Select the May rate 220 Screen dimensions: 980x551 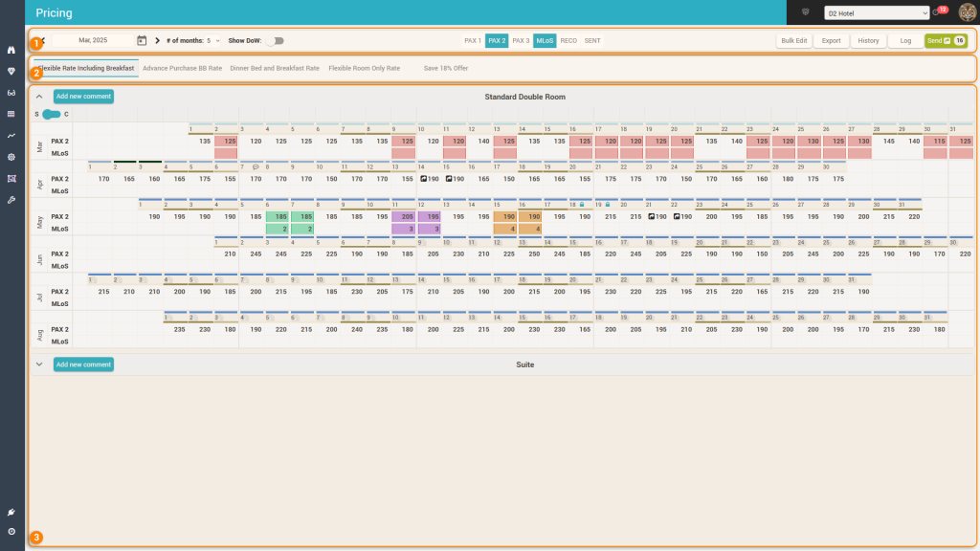[914, 217]
